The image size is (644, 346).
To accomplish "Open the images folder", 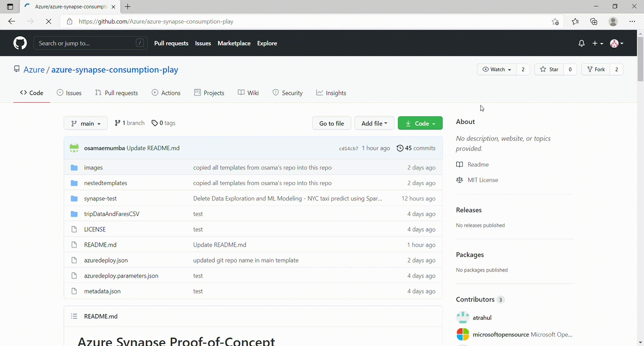I will tap(93, 168).
